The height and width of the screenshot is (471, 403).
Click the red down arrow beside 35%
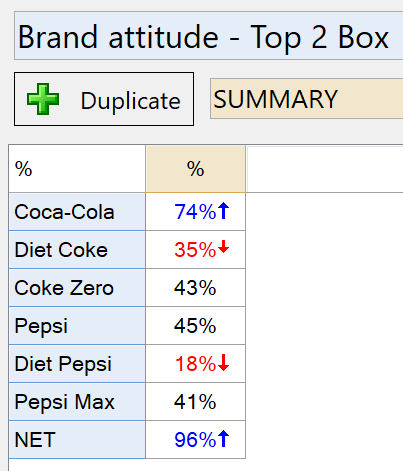[224, 247]
